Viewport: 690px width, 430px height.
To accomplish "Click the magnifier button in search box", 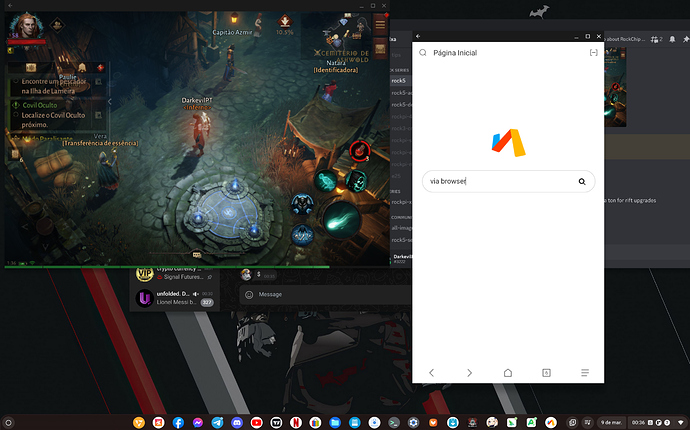I will pos(582,181).
